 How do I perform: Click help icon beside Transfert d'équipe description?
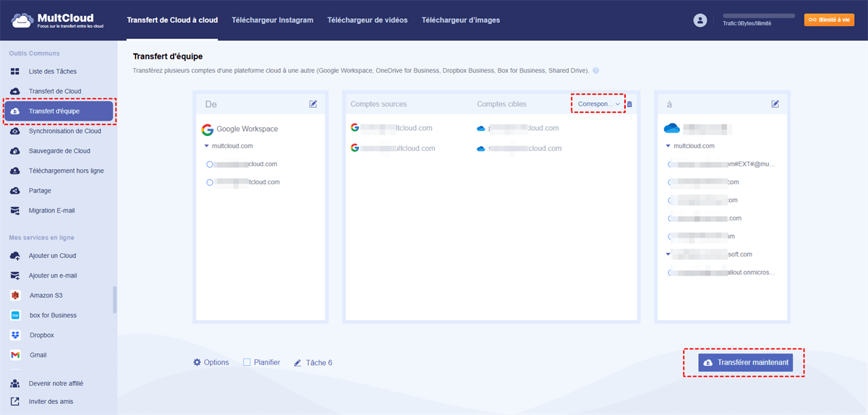pos(595,72)
